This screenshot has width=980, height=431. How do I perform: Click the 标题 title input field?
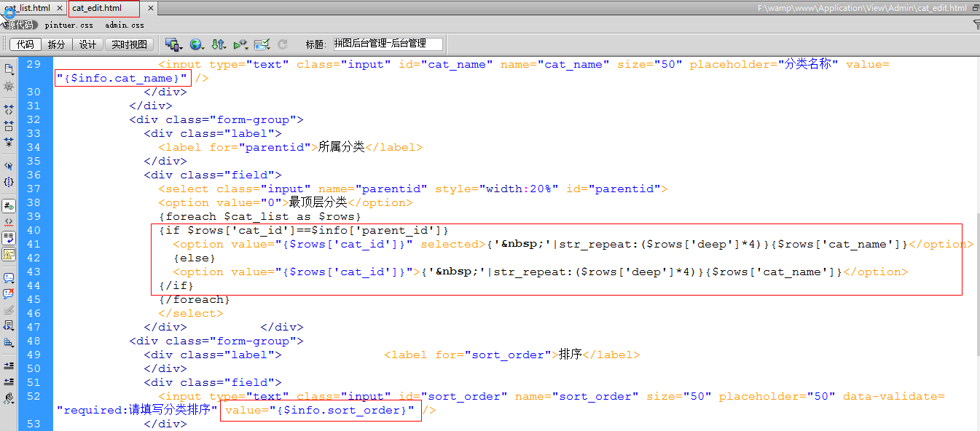click(387, 44)
